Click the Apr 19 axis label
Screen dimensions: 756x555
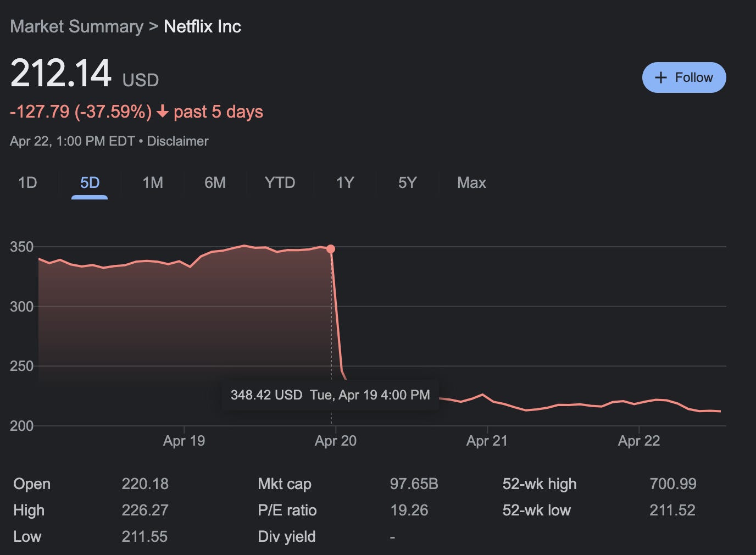click(x=184, y=441)
